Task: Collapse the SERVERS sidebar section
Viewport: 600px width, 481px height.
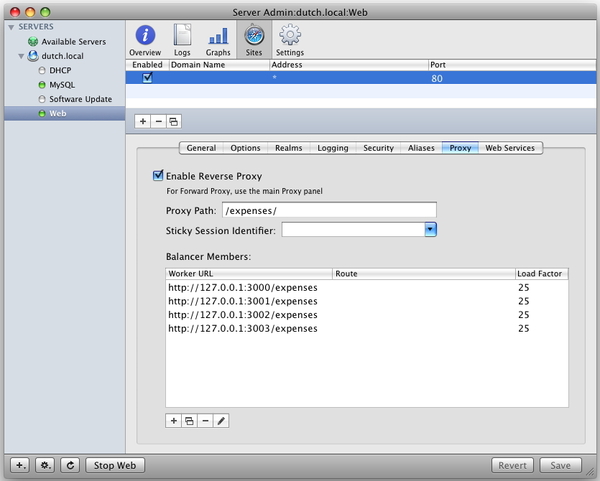Action: (x=11, y=27)
